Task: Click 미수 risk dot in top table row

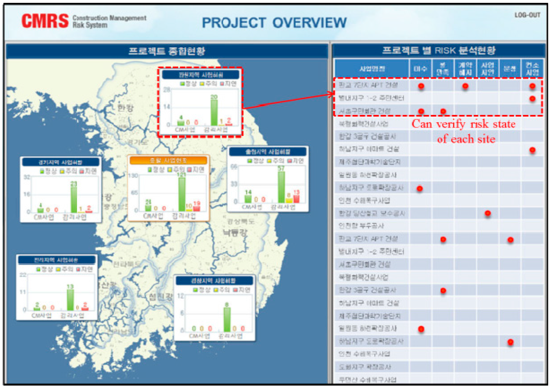Action: (421, 86)
